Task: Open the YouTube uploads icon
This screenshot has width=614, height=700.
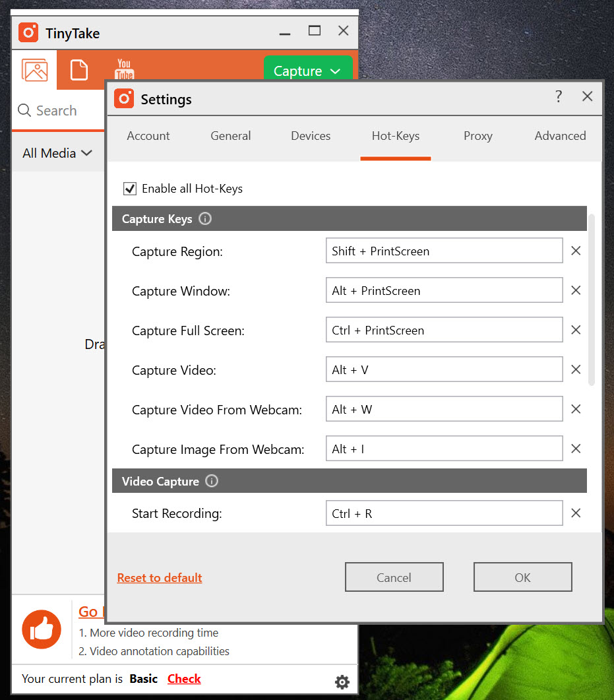Action: click(x=124, y=70)
